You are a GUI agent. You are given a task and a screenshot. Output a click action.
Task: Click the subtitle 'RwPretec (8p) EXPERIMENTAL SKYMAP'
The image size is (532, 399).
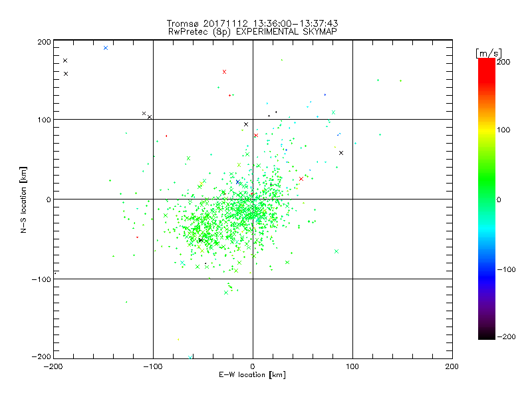pyautogui.click(x=253, y=31)
